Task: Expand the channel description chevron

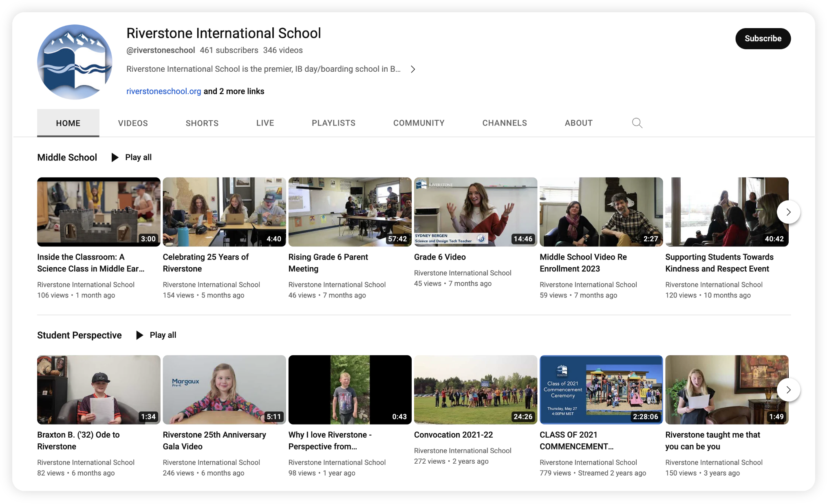Action: (x=413, y=69)
